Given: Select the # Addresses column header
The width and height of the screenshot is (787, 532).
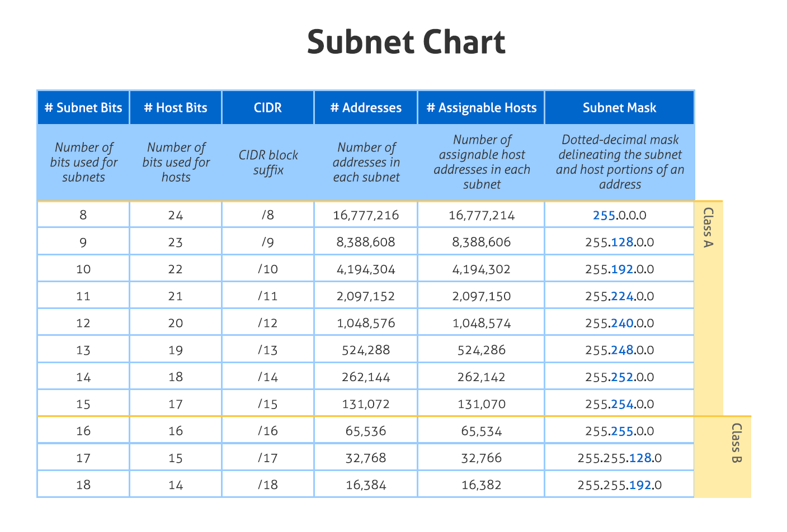Looking at the screenshot, I should tap(366, 107).
